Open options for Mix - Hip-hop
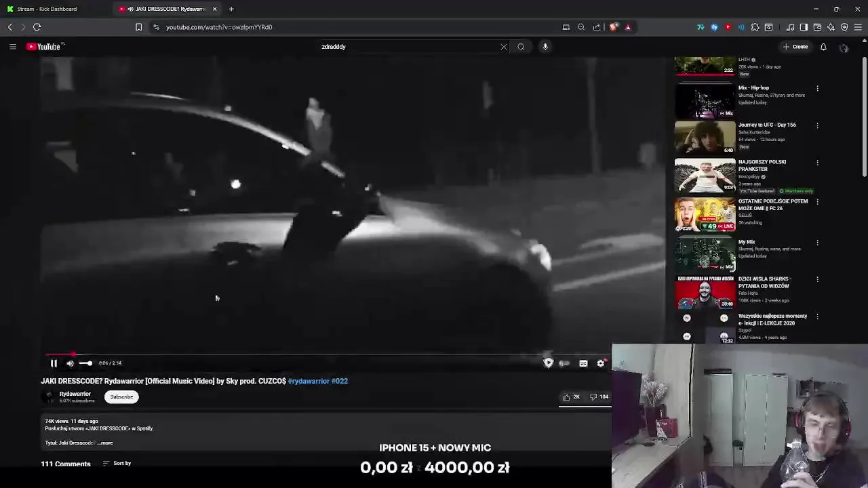This screenshot has height=488, width=868. [x=818, y=88]
